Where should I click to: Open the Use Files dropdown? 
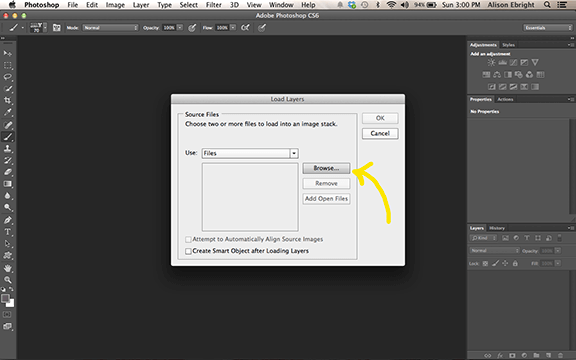[x=294, y=153]
